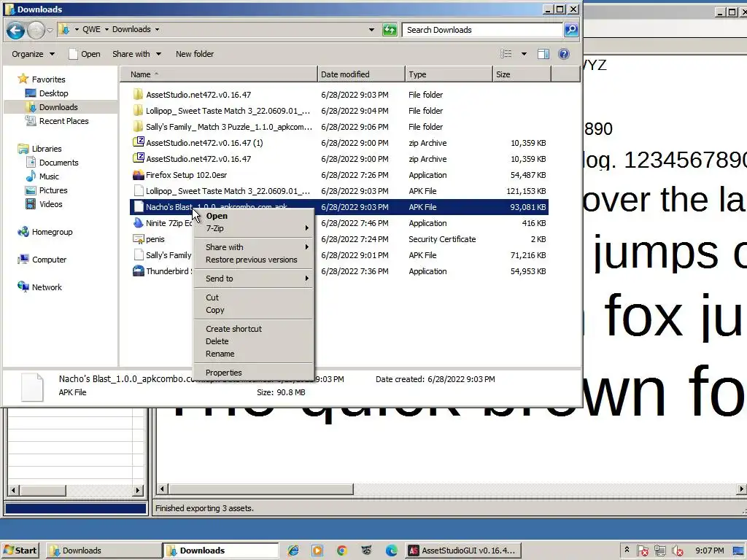Expand the Downloads breadcrumb arrow

(x=157, y=29)
